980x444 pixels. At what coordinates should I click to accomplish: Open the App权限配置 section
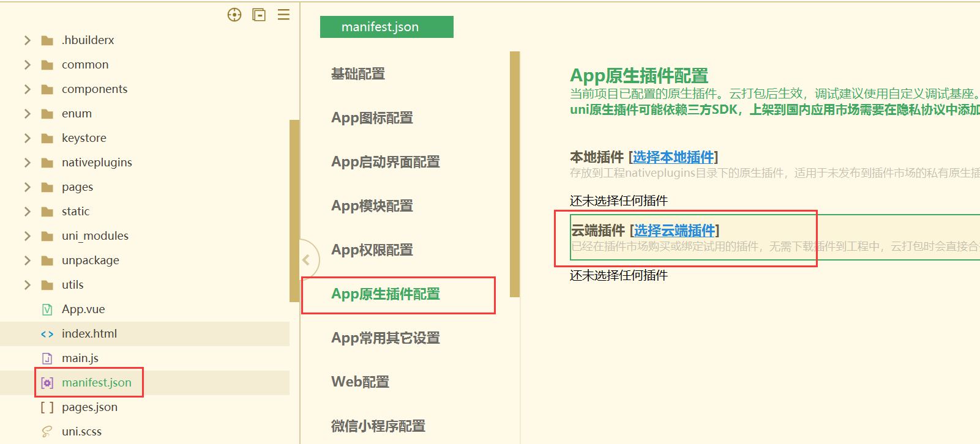point(372,250)
